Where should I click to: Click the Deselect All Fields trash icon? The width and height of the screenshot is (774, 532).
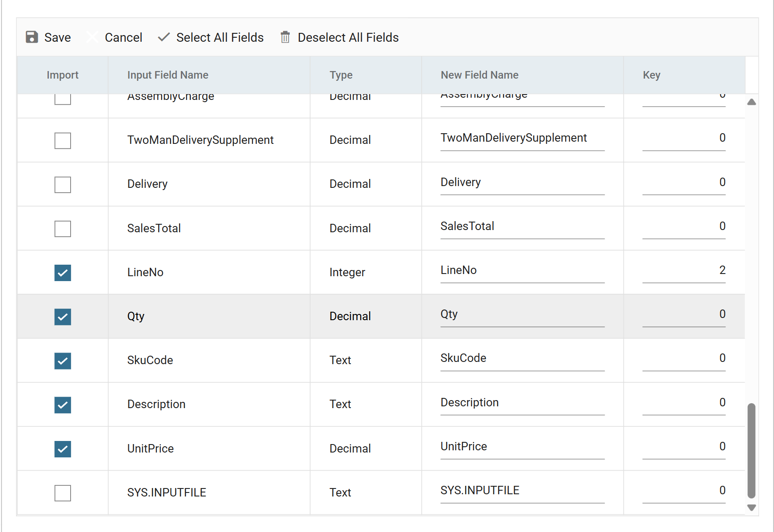point(285,37)
